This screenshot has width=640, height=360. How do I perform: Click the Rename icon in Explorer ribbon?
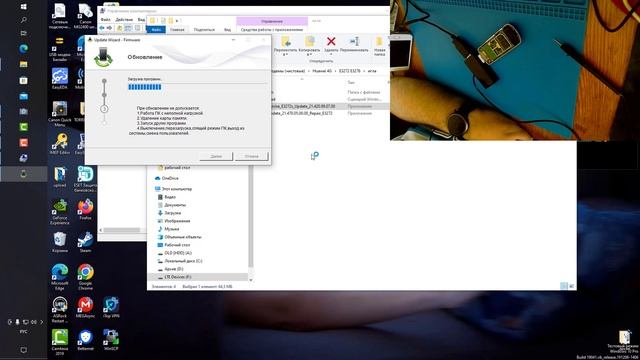pos(354,41)
